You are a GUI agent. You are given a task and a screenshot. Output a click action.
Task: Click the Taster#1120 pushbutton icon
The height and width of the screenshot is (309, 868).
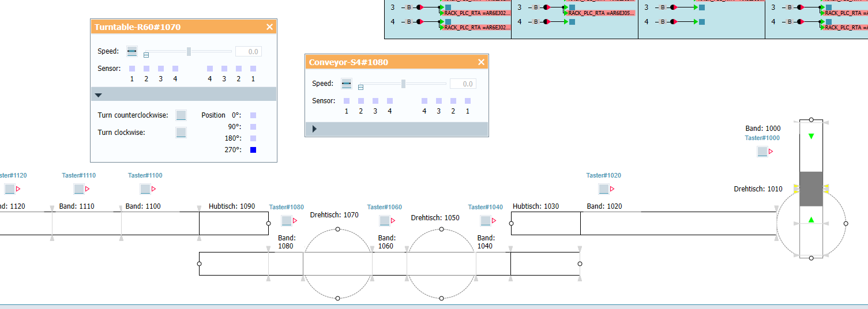point(10,189)
